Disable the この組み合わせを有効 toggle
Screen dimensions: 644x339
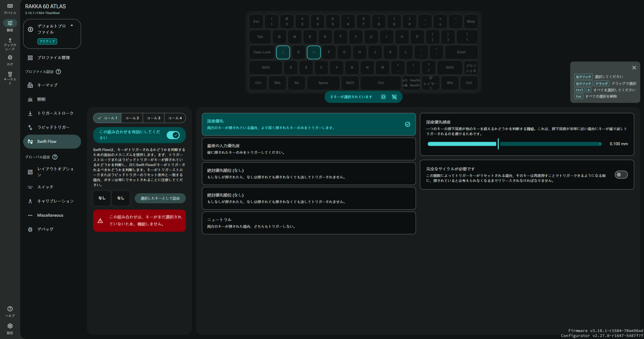pos(174,135)
